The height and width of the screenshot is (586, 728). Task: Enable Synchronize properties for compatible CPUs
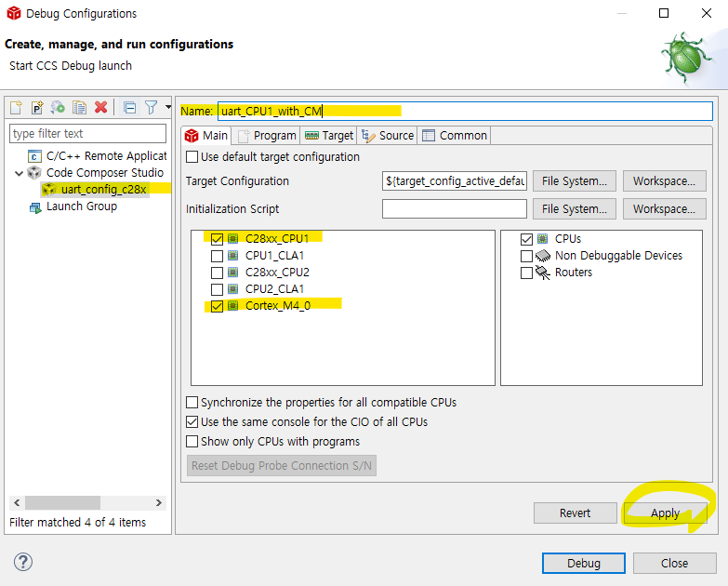click(x=192, y=402)
